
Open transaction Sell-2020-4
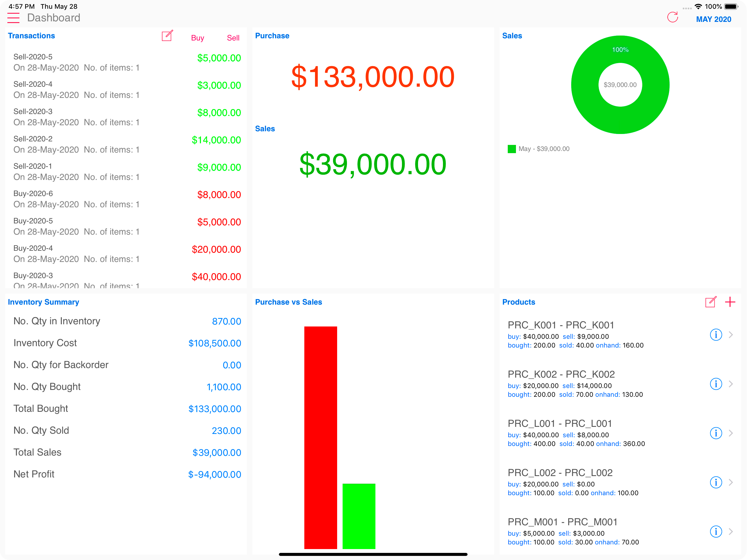pos(126,89)
